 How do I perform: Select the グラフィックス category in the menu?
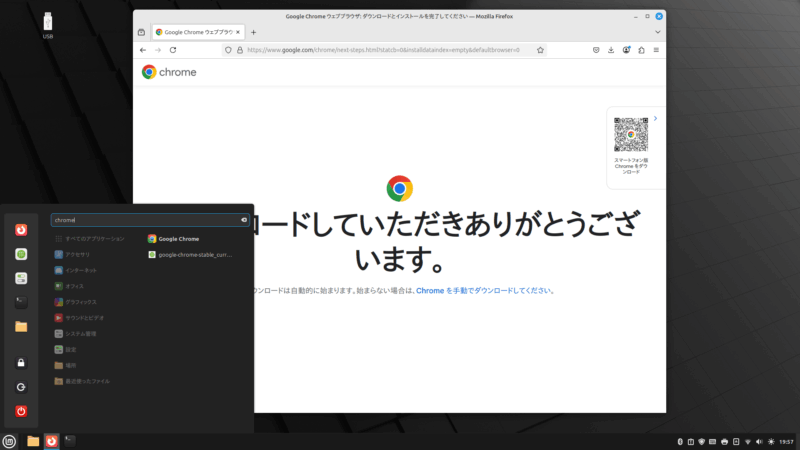(76, 302)
